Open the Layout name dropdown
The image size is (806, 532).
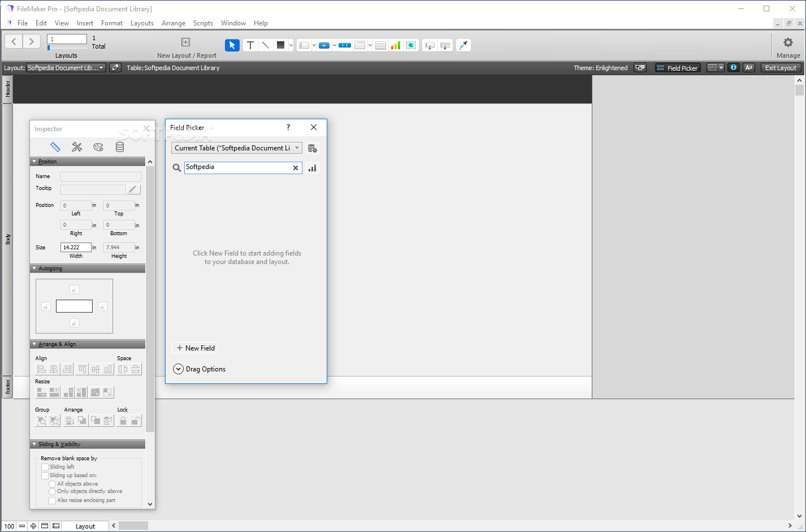tap(66, 68)
